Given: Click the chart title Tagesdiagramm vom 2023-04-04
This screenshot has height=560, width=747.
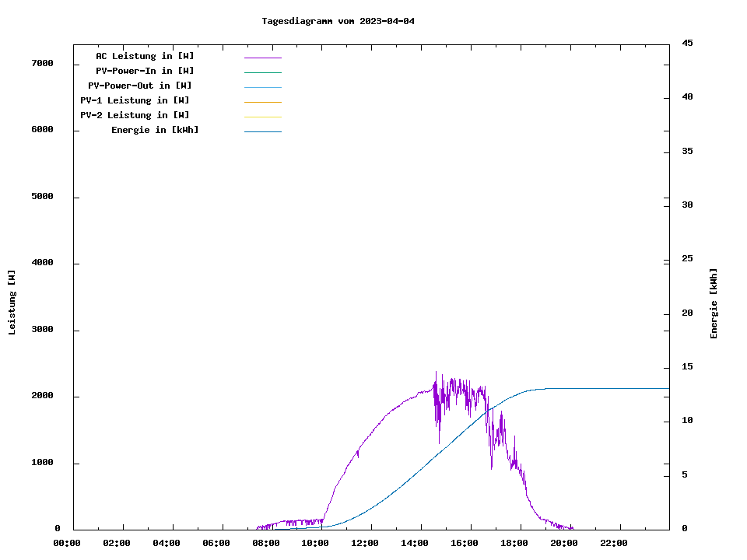Looking at the screenshot, I should 338,21.
